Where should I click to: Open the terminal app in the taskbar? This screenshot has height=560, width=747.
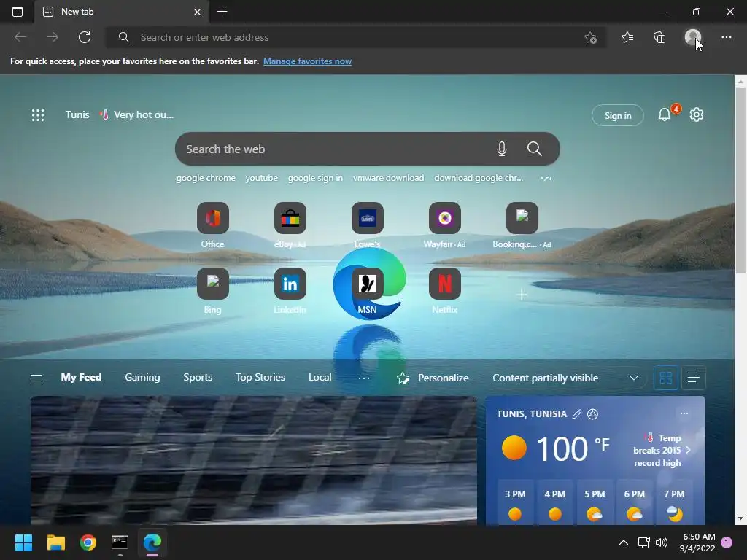(120, 542)
